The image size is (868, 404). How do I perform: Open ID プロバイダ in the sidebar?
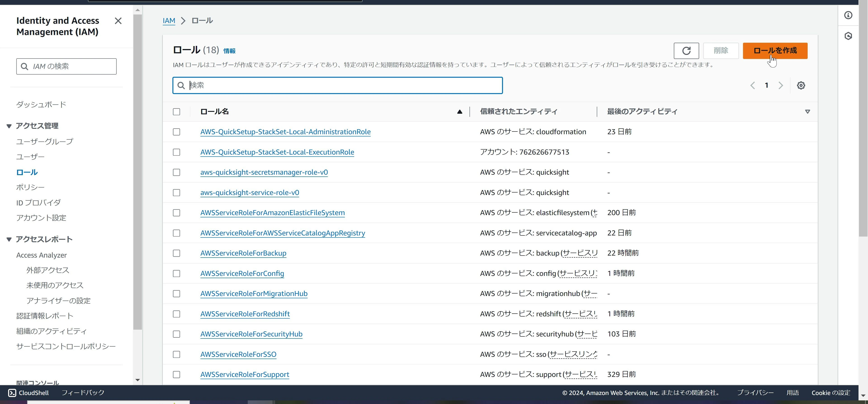(x=38, y=202)
